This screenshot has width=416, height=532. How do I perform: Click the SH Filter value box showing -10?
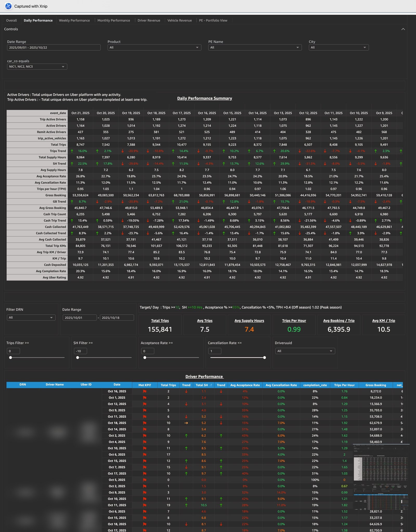pyautogui.click(x=81, y=351)
